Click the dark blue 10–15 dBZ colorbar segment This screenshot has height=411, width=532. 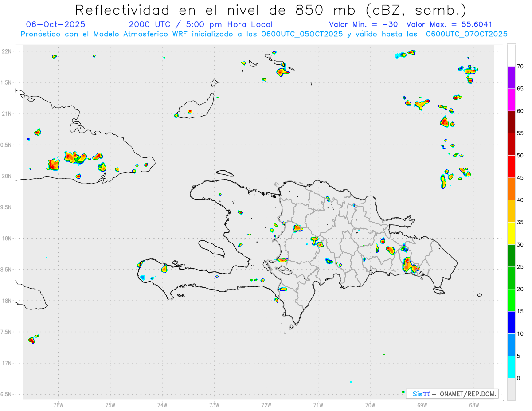tap(511, 322)
